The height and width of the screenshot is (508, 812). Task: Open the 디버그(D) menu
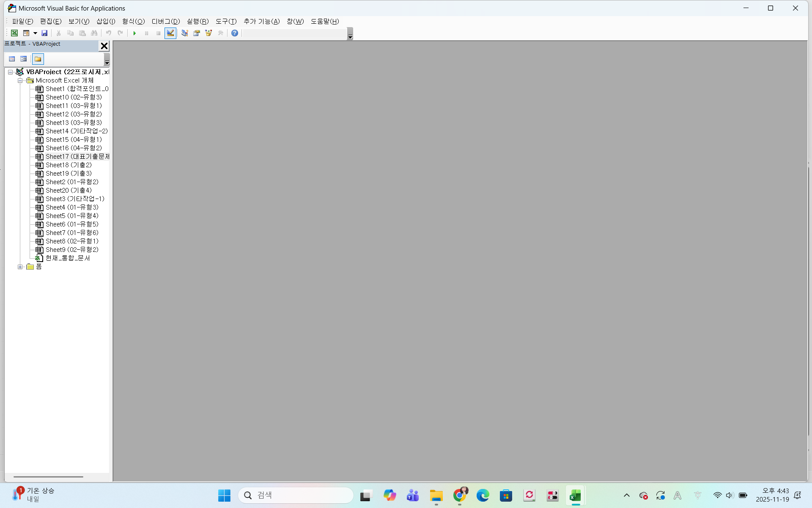165,21
